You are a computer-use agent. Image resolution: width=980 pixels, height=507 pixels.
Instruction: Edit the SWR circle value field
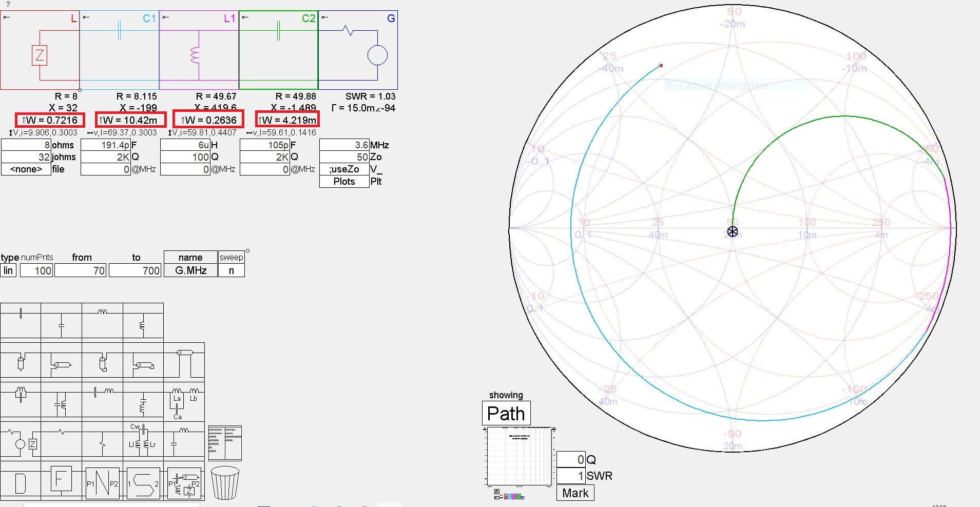click(x=571, y=476)
